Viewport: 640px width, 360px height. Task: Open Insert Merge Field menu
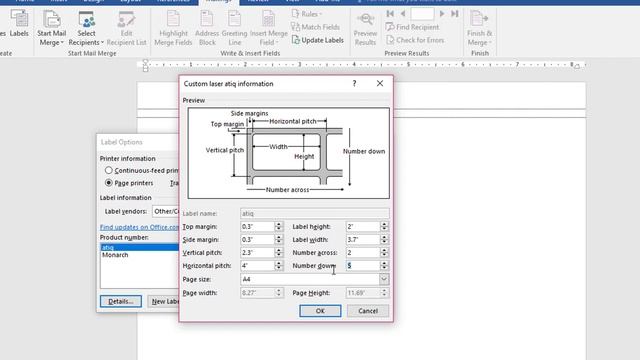(x=269, y=28)
